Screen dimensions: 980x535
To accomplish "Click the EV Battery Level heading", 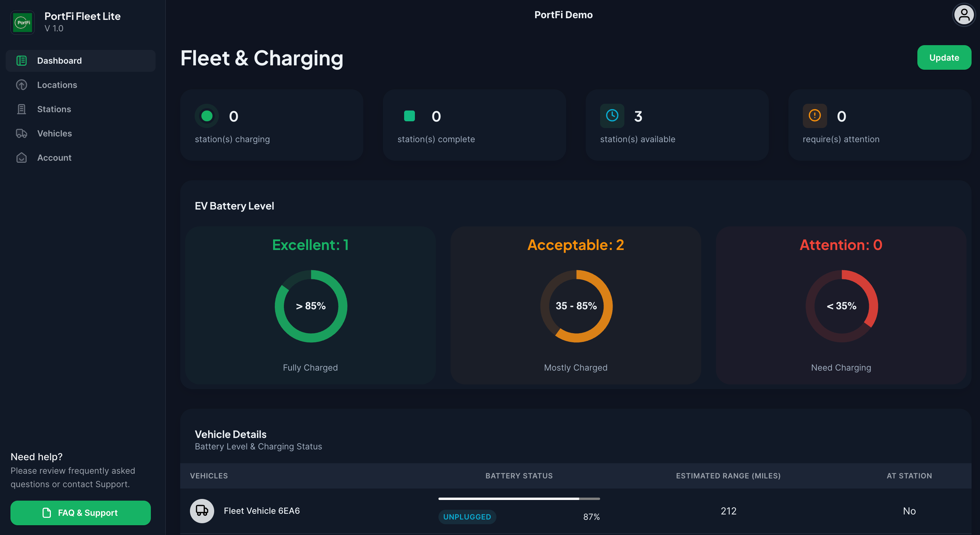I will 234,206.
